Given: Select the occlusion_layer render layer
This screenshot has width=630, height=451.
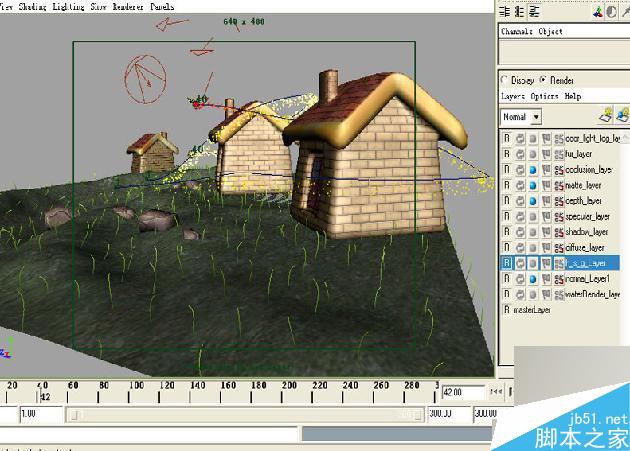Looking at the screenshot, I should click(589, 170).
